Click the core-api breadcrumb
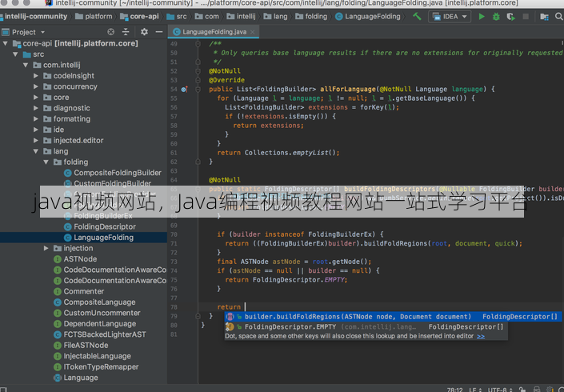The height and width of the screenshot is (392, 564). click(x=140, y=17)
